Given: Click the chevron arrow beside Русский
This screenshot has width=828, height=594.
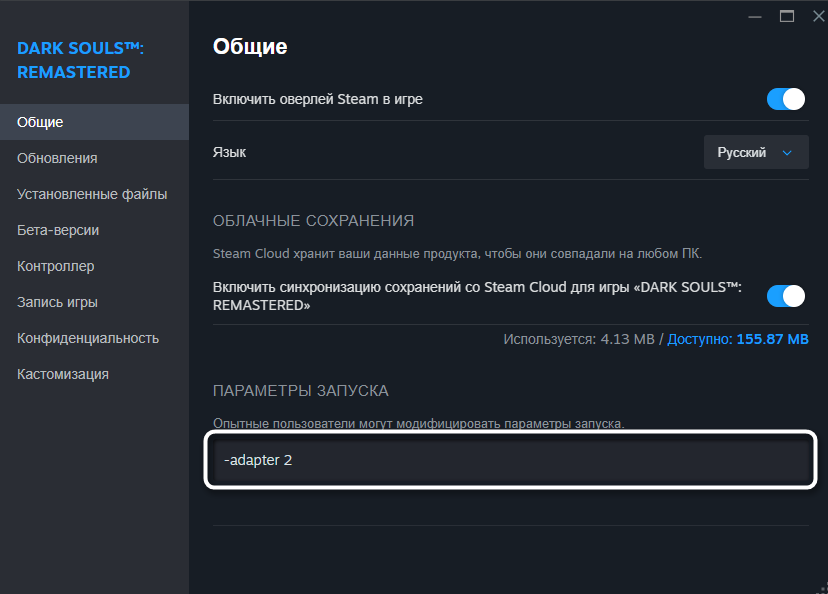Looking at the screenshot, I should pyautogui.click(x=787, y=153).
